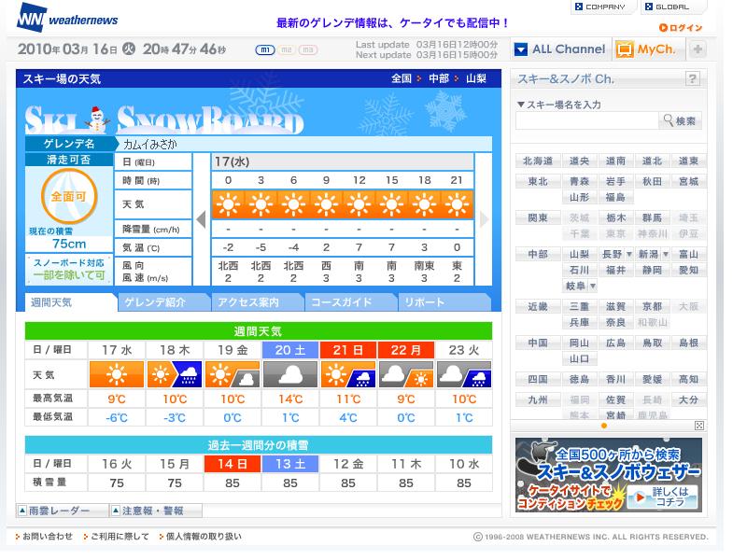Open the ALL Channel dropdown arrow
The image size is (747, 560).
click(521, 49)
